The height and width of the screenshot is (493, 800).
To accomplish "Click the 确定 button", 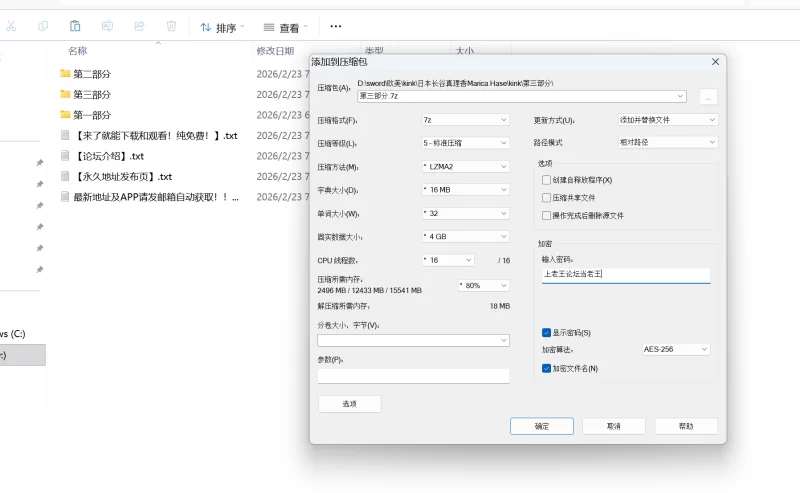I will click(541, 426).
